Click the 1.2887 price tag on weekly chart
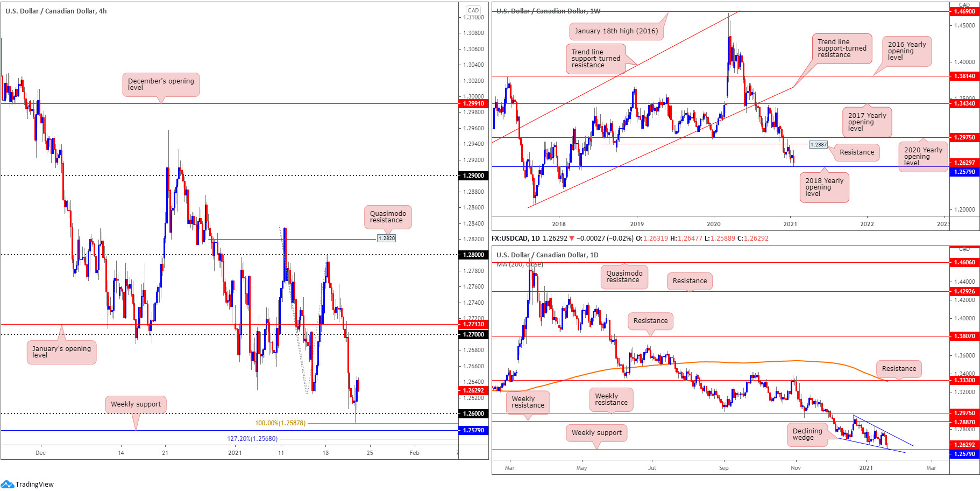The height and width of the screenshot is (491, 980). 819,144
